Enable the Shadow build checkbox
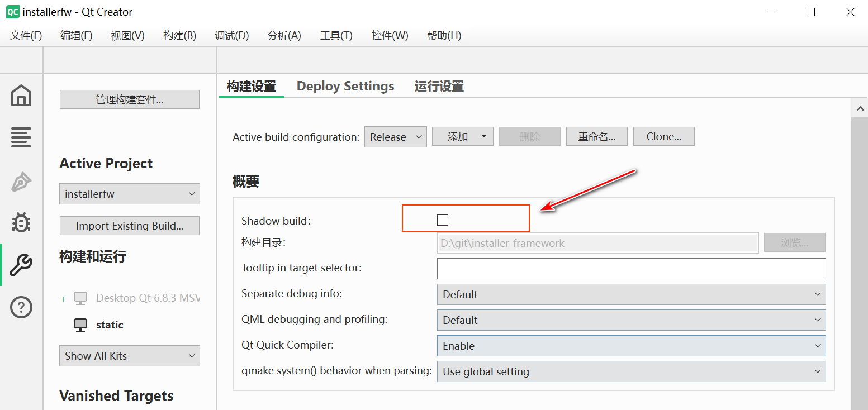The image size is (868, 410). pyautogui.click(x=443, y=220)
